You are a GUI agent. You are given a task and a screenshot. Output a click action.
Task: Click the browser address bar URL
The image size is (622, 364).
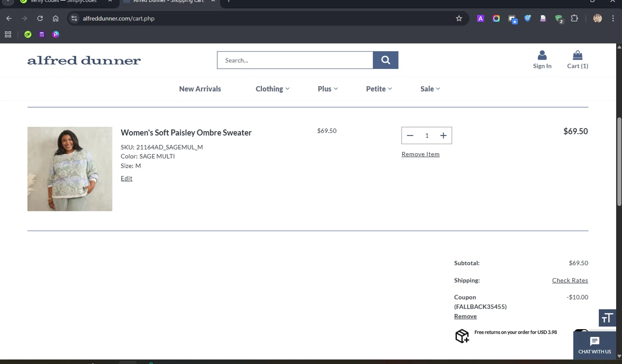[119, 18]
